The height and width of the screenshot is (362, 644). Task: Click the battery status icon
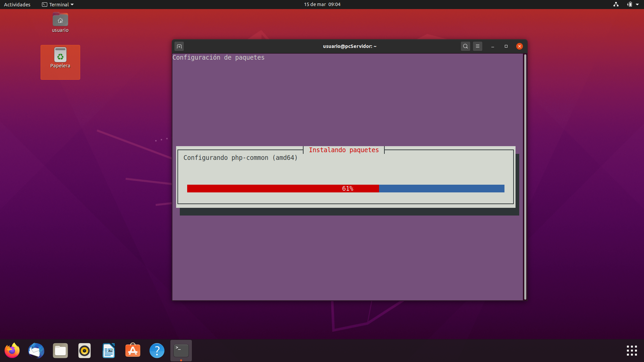click(630, 4)
